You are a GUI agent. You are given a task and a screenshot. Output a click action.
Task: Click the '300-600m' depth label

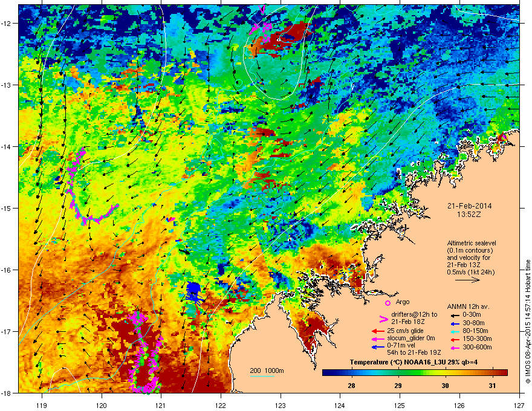477,347
